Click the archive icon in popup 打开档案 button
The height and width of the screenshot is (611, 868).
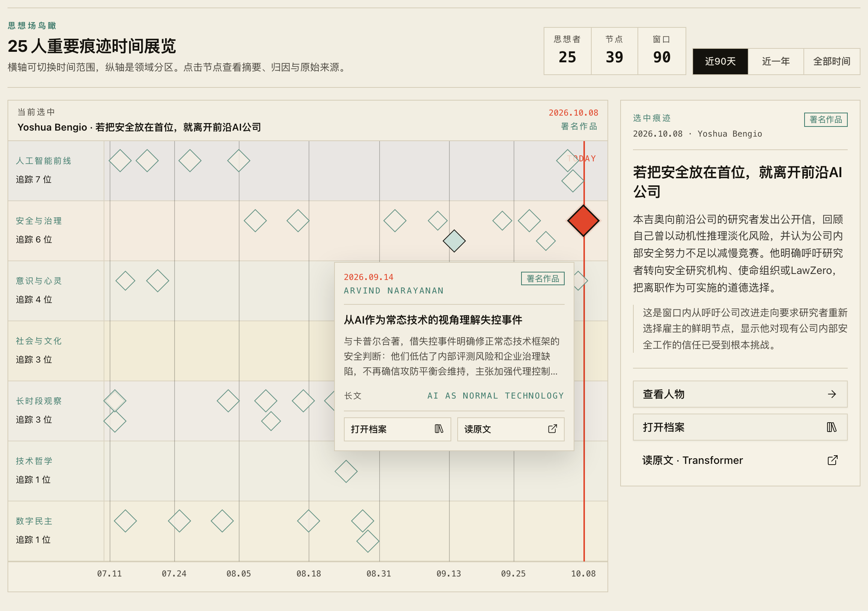point(439,429)
